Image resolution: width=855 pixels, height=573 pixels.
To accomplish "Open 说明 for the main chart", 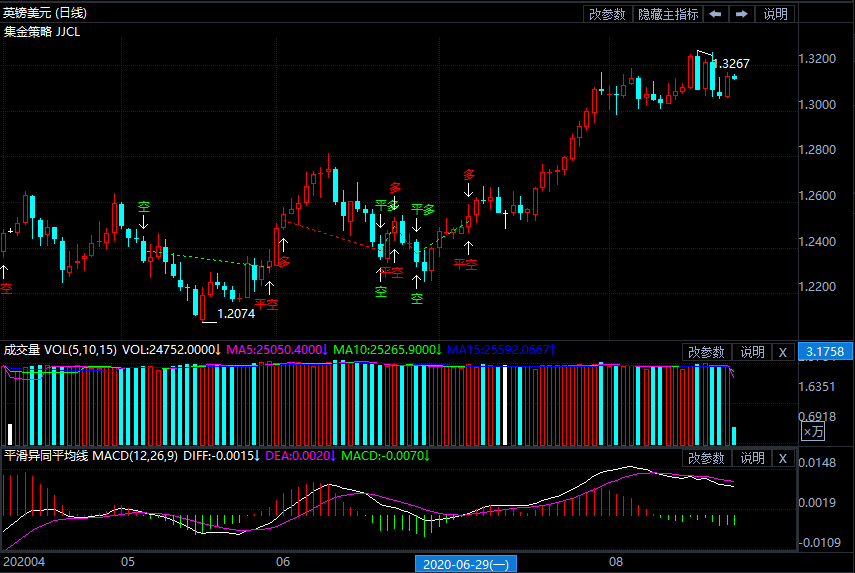I will 775,14.
